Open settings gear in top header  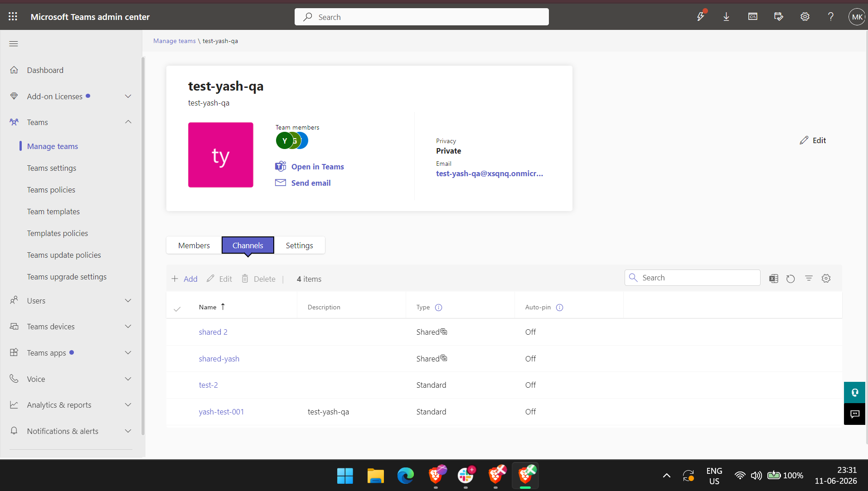(x=805, y=17)
